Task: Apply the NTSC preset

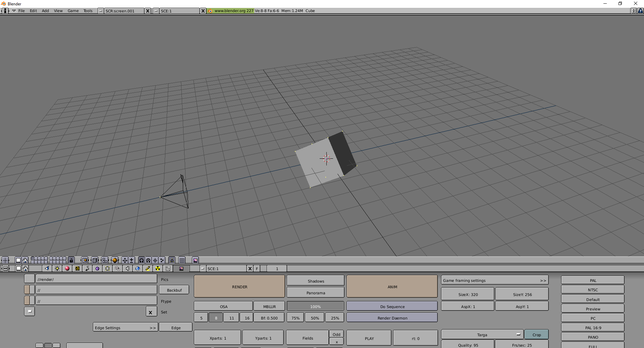Action: point(593,290)
